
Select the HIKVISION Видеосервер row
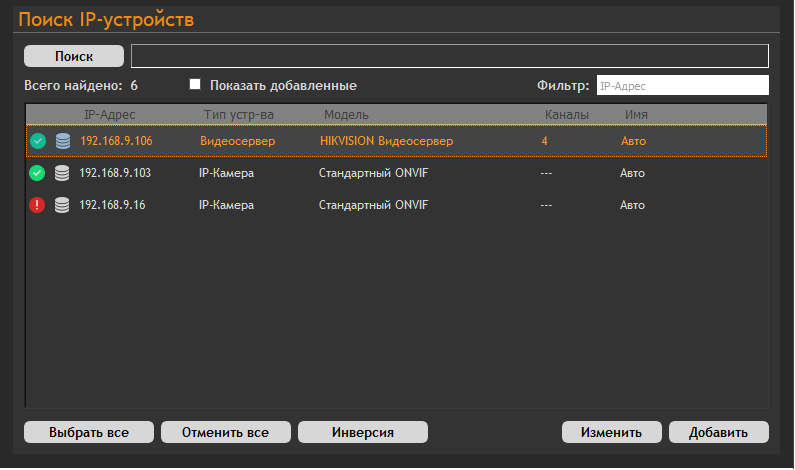pyautogui.click(x=386, y=141)
